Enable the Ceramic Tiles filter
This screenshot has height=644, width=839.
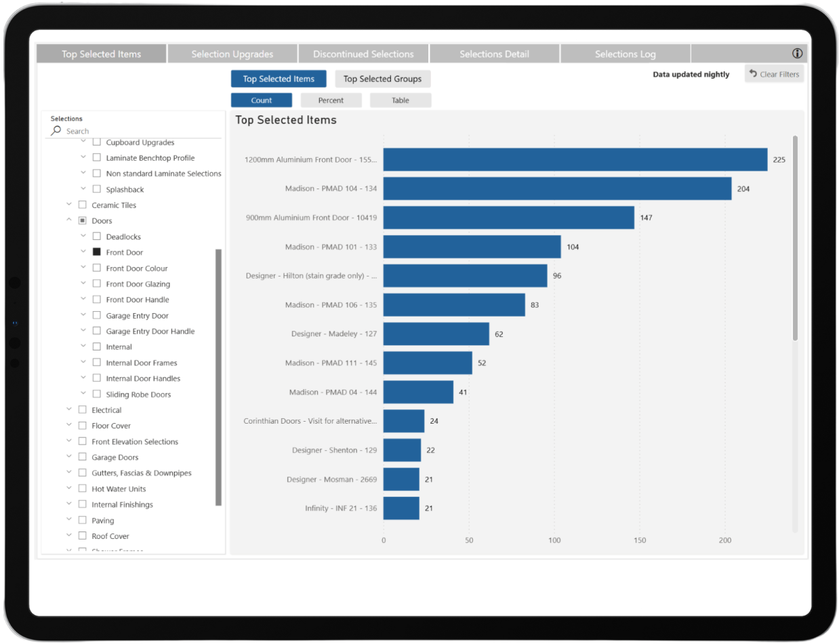tap(81, 204)
